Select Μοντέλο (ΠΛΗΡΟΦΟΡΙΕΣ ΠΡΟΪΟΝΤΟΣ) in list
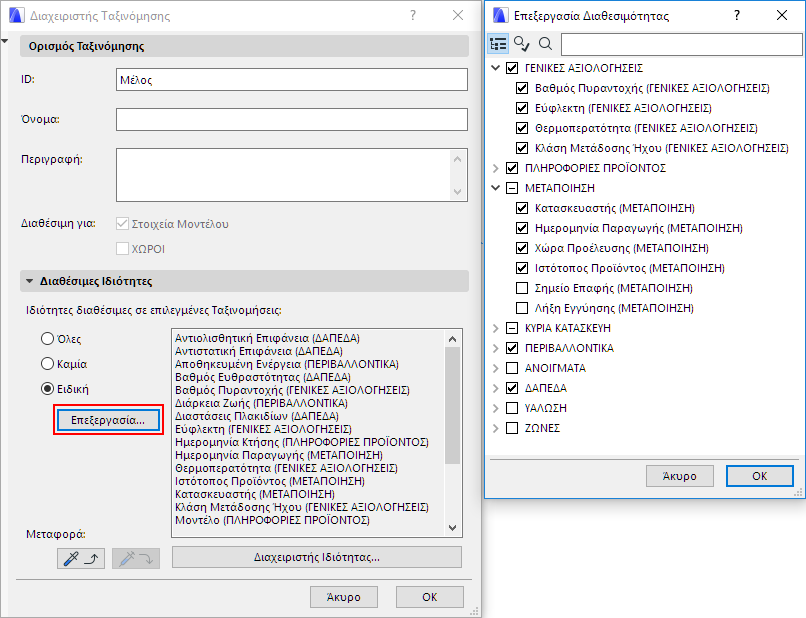 point(272,520)
